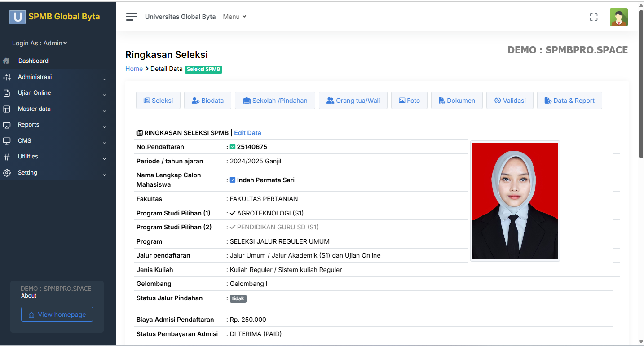This screenshot has width=644, height=346.
Task: Click the green checkbox beside 25140675
Action: point(233,147)
